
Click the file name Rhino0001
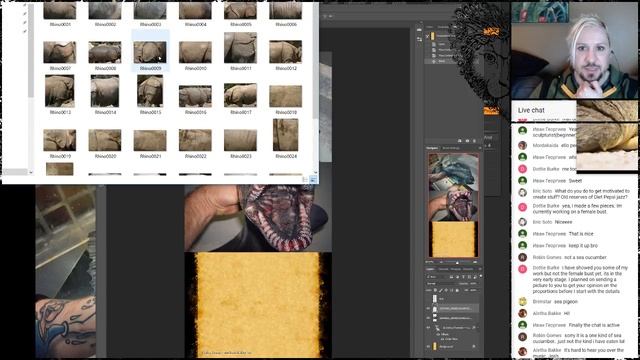click(x=60, y=24)
